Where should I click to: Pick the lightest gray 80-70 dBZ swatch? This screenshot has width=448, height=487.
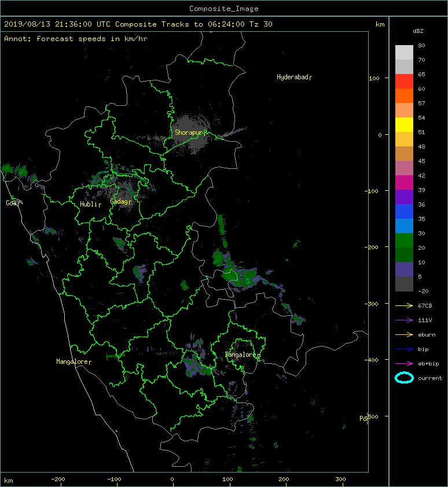[404, 53]
